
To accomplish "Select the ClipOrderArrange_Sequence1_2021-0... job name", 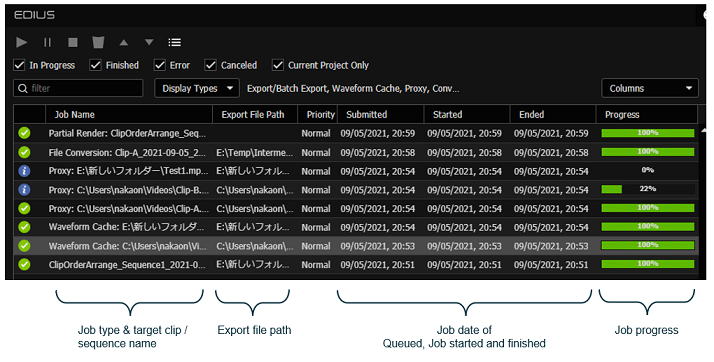I will coord(127,265).
